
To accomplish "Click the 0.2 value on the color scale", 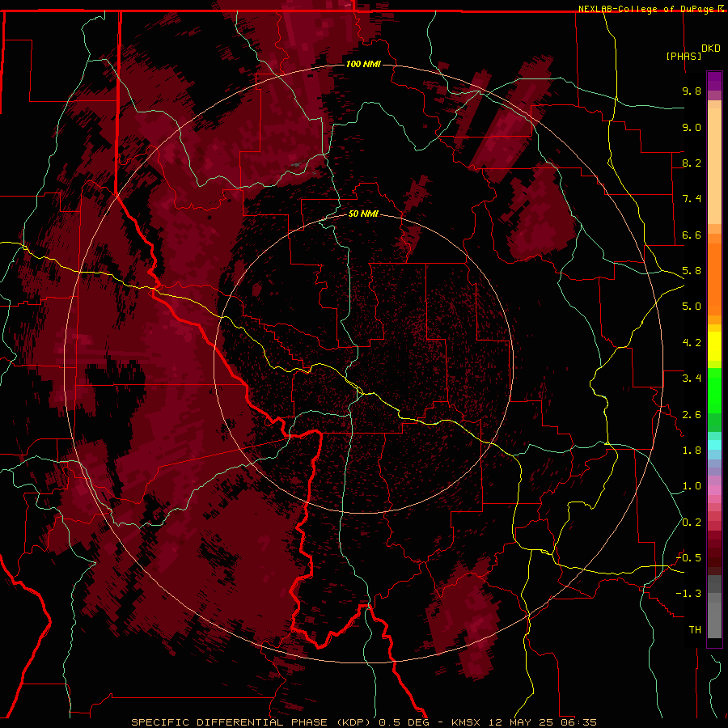I will (x=692, y=522).
